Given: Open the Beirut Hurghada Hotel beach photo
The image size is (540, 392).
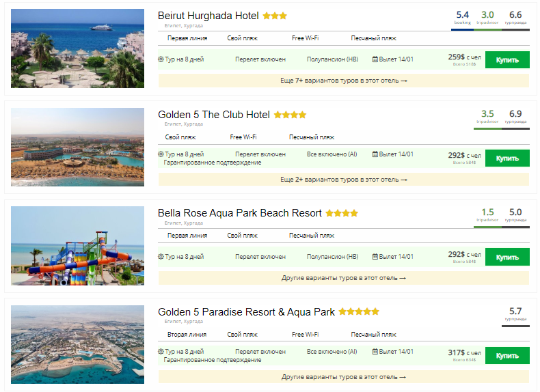Looking at the screenshot, I should pyautogui.click(x=77, y=48).
